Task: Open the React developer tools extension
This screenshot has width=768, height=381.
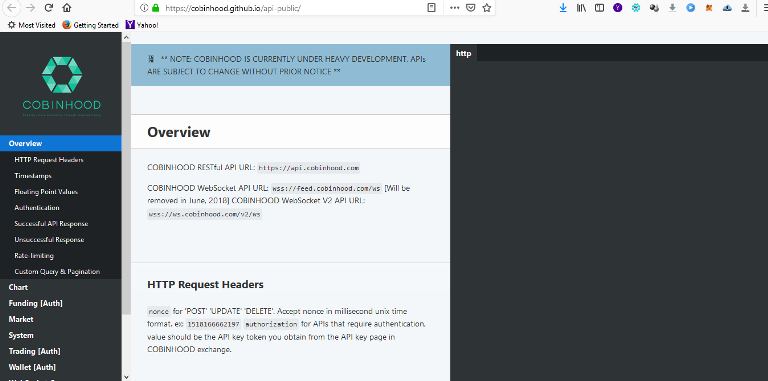Action: (x=636, y=8)
